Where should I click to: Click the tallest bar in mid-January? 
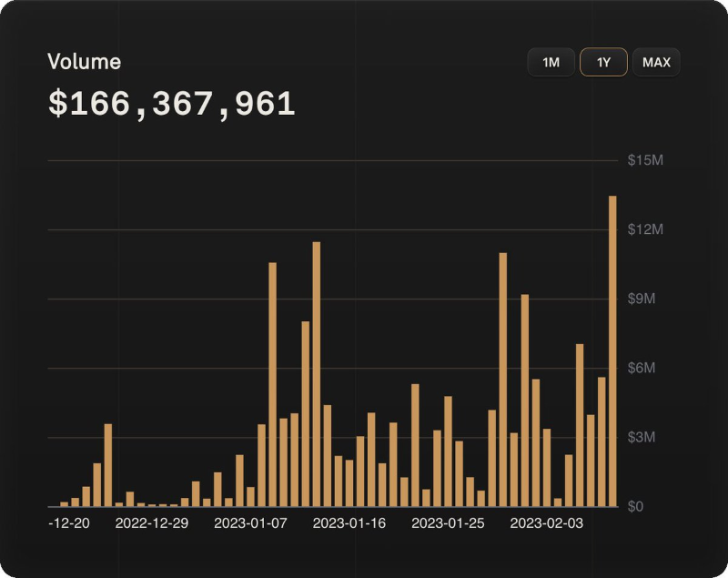click(317, 373)
